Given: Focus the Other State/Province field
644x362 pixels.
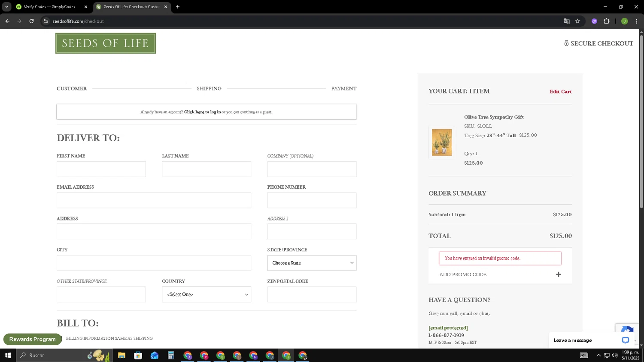Looking at the screenshot, I should click(x=101, y=294).
